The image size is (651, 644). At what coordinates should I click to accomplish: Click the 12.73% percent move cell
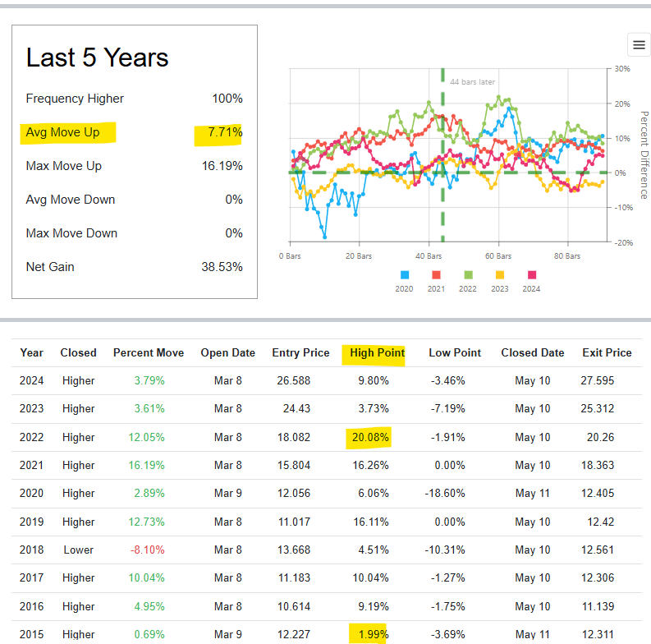point(147,522)
